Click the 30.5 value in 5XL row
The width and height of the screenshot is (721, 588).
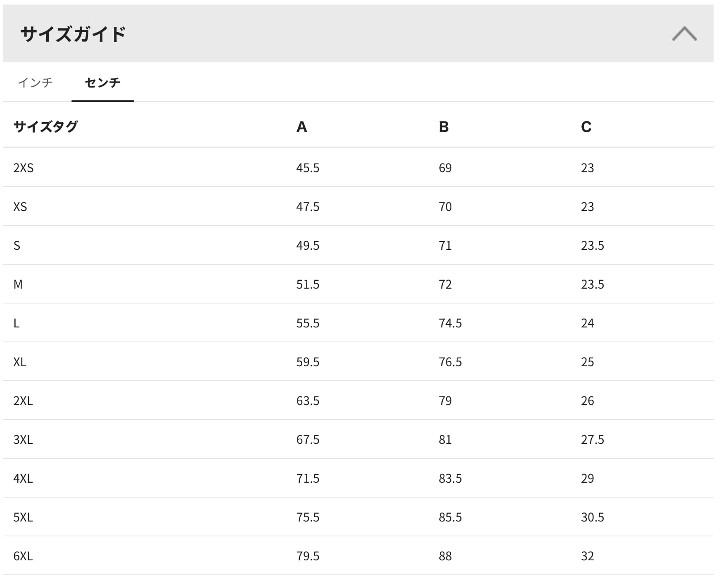coord(592,517)
